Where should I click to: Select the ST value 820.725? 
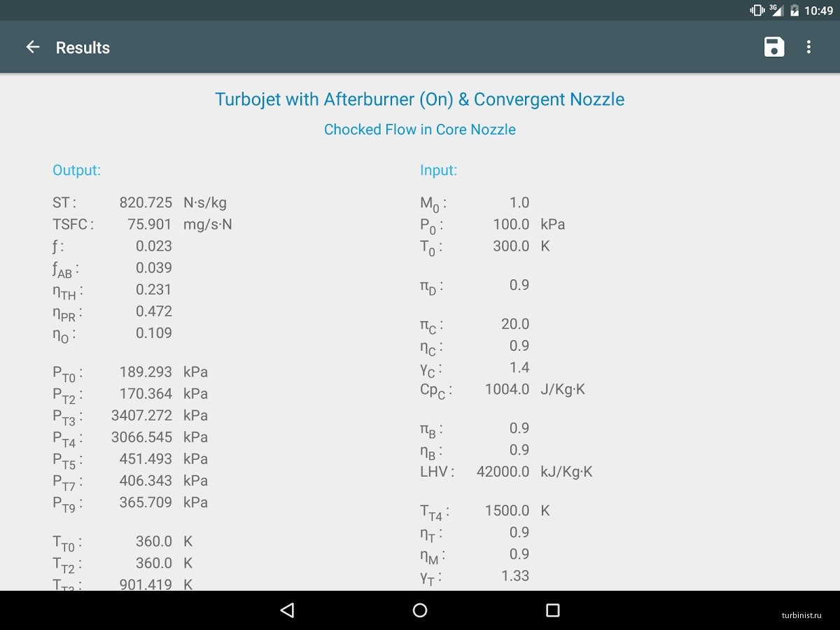tap(146, 203)
